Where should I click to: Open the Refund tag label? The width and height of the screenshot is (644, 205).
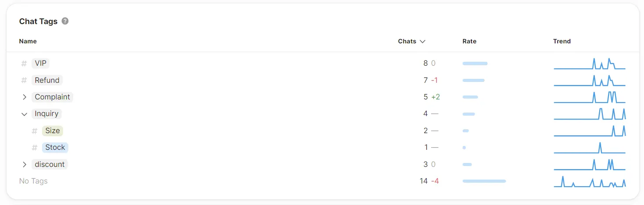[x=47, y=80]
